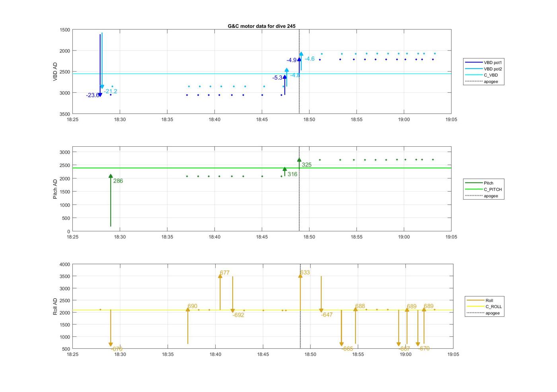Click the '-692' roll annotation
Screen dimensions: 557x392
tap(238, 315)
